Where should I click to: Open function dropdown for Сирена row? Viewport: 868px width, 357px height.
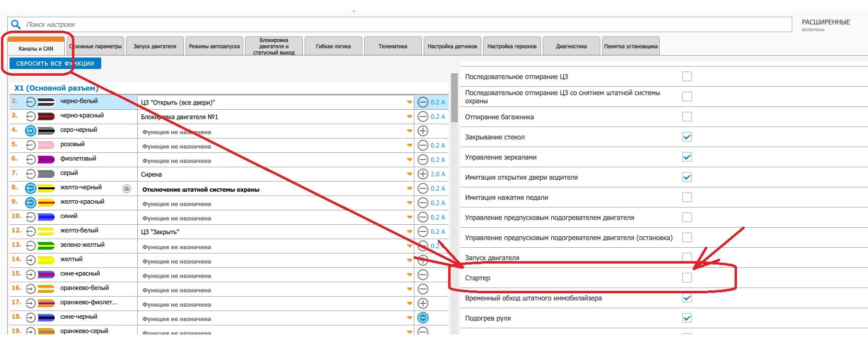point(409,174)
